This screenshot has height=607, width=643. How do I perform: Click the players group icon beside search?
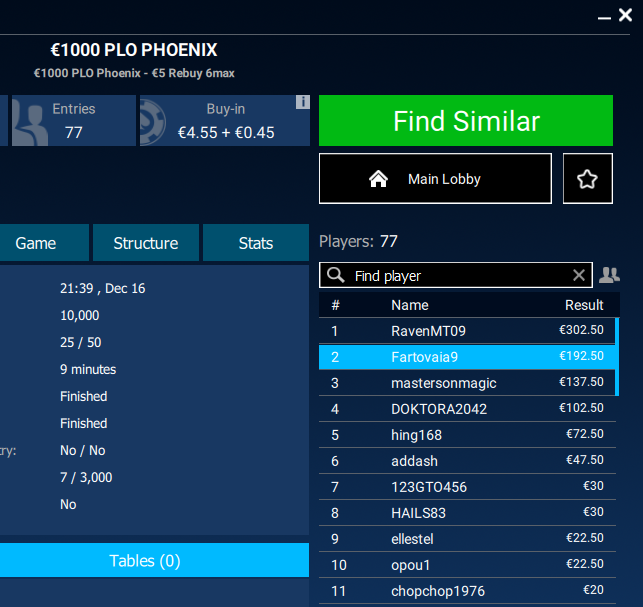pos(609,275)
